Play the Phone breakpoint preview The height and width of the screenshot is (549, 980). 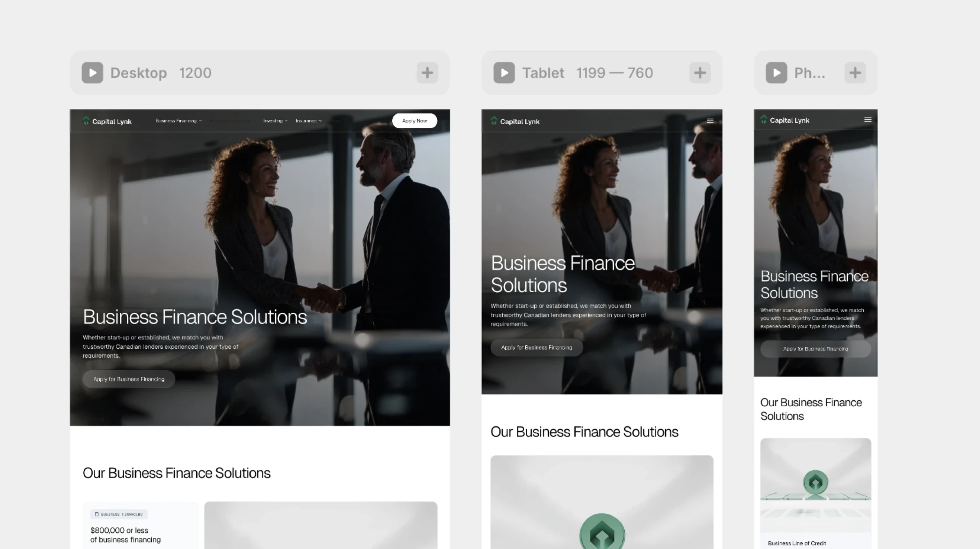click(x=776, y=73)
